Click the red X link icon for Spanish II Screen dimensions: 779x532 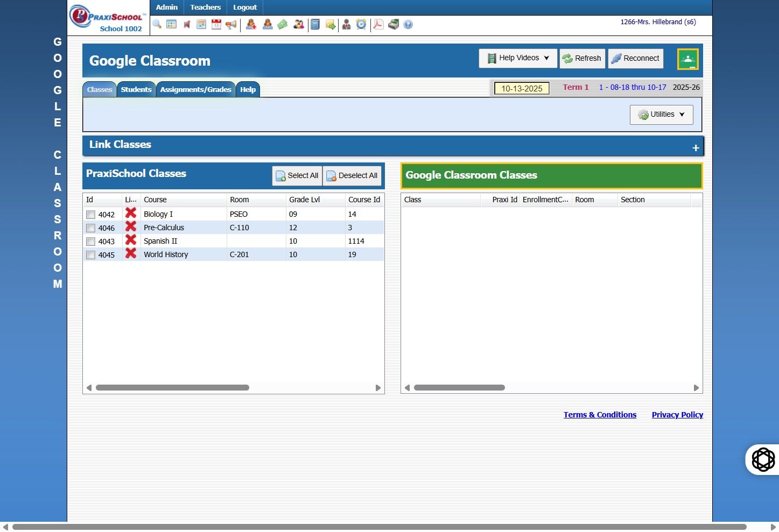[x=131, y=240]
